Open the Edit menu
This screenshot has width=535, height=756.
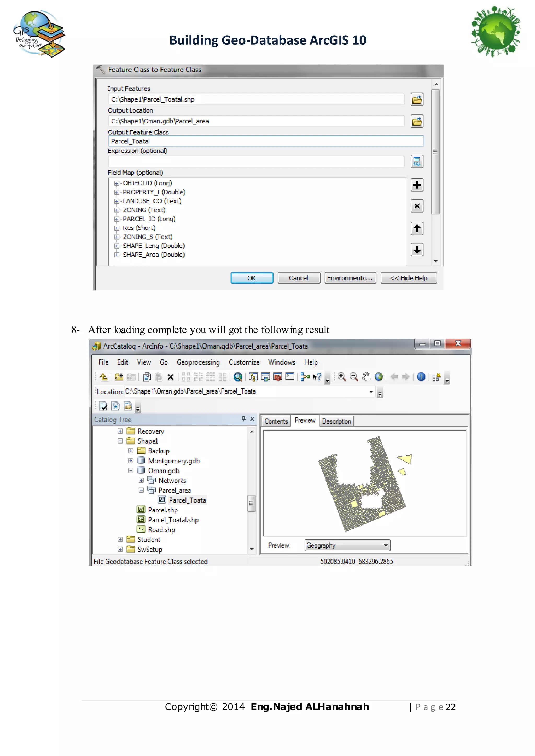pos(123,362)
